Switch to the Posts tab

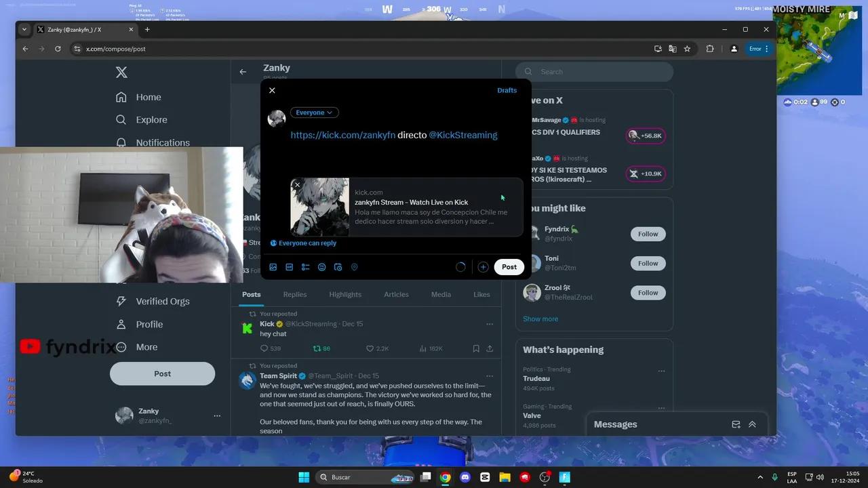coord(252,295)
